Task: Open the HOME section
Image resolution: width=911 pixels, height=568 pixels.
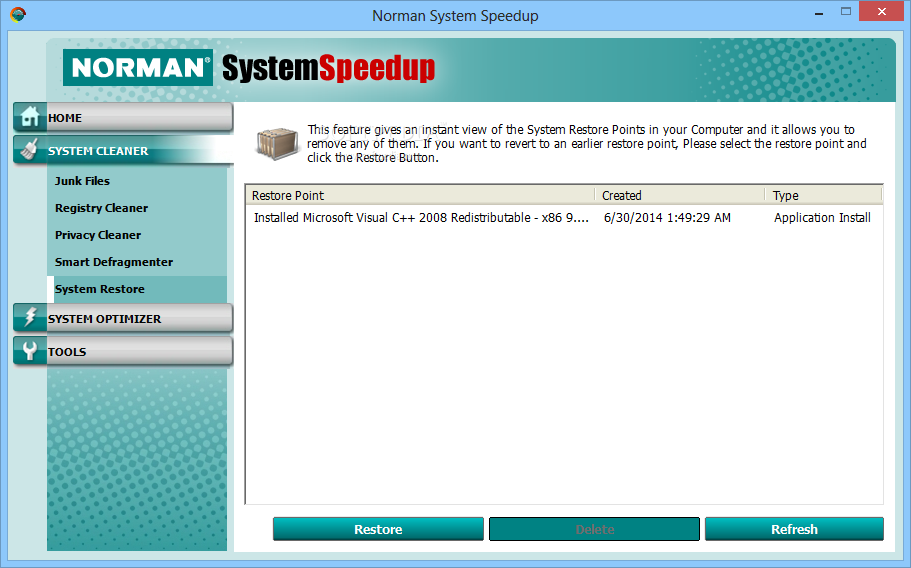Action: point(123,117)
